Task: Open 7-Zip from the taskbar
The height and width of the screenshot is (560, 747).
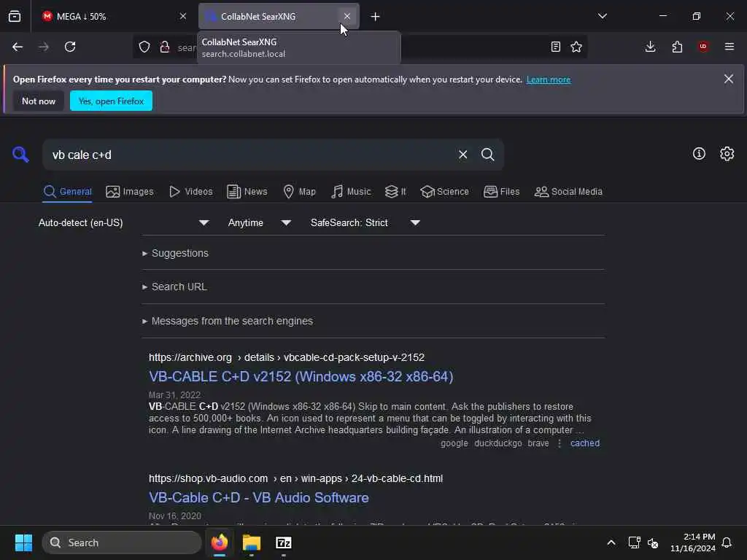Action: click(284, 542)
